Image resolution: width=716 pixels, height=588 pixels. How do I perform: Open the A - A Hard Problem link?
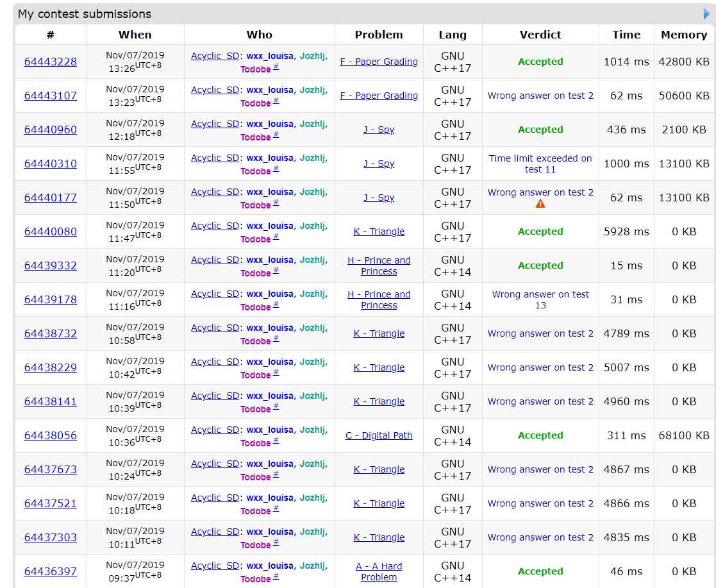pos(379,571)
